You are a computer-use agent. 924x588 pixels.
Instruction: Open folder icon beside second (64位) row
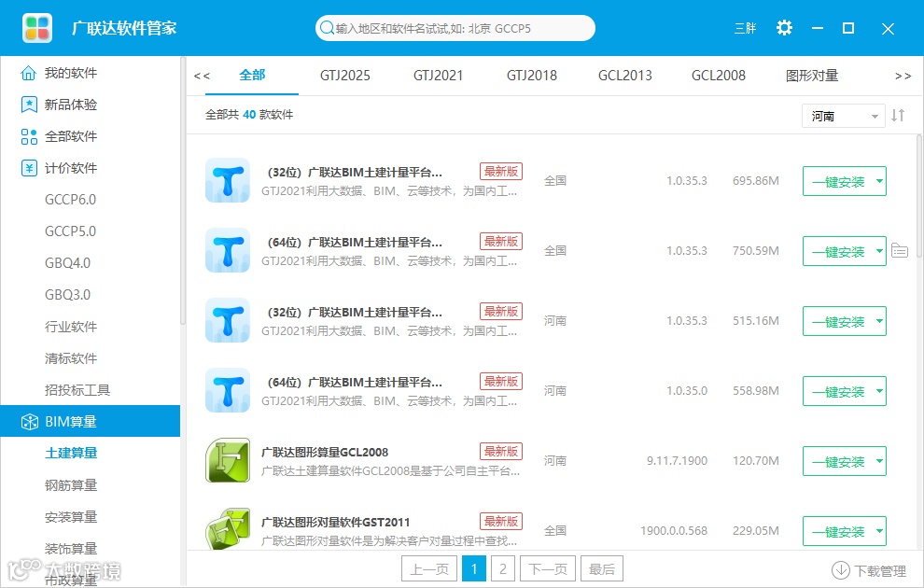[x=899, y=250]
